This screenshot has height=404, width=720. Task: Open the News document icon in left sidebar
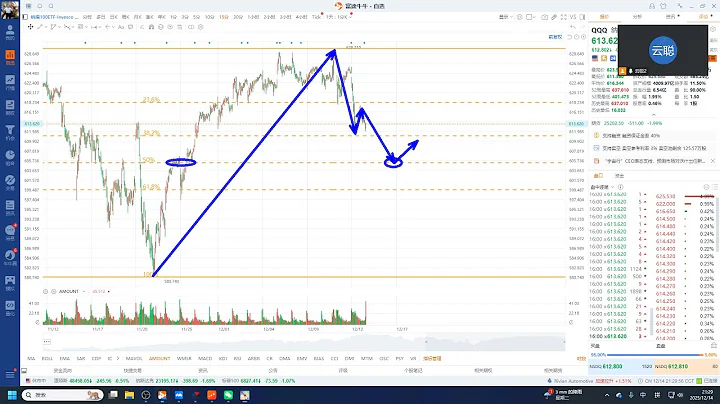coord(10,208)
